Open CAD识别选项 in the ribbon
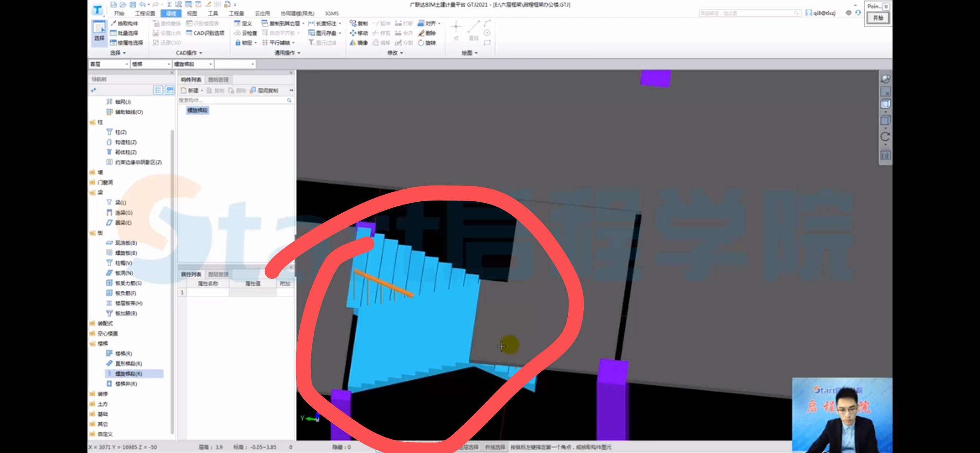The width and height of the screenshot is (980, 453). click(x=205, y=33)
